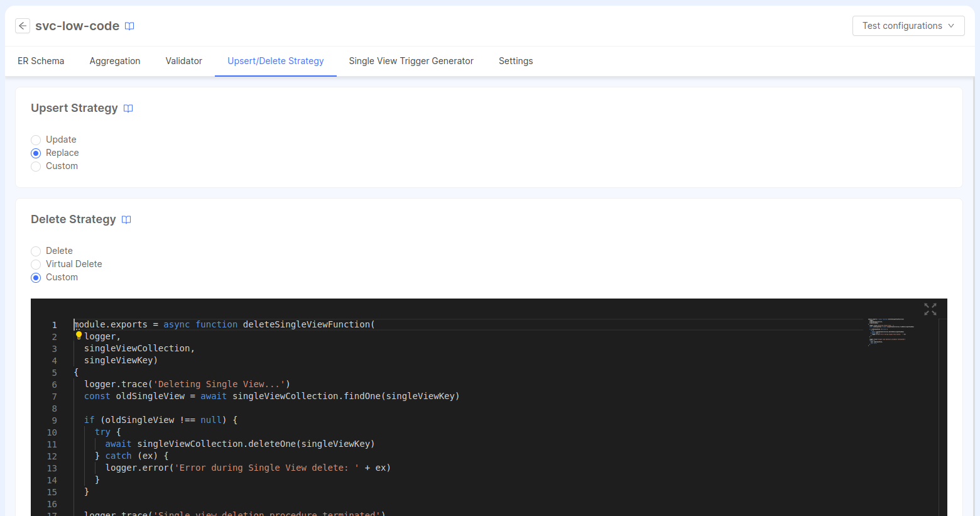Switch to the ER Schema tab
The height and width of the screenshot is (516, 980).
[41, 61]
